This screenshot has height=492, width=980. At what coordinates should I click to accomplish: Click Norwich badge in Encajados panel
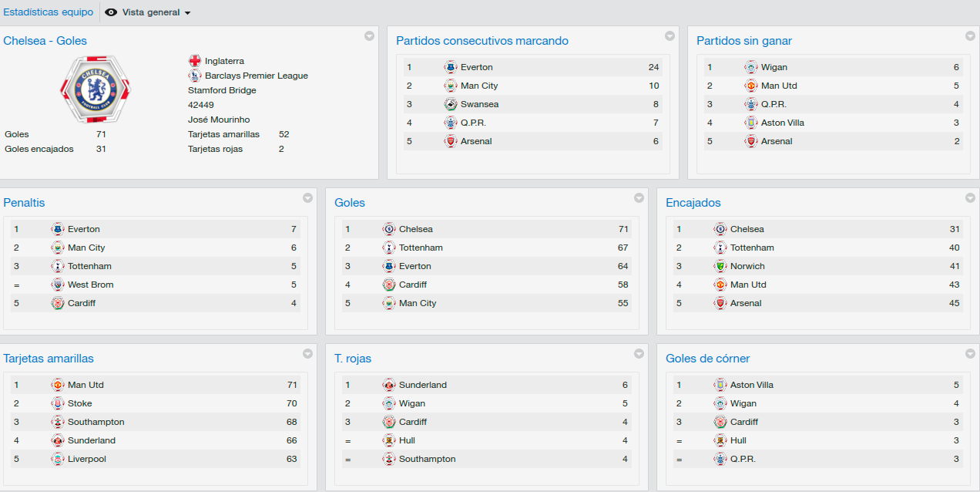(720, 266)
